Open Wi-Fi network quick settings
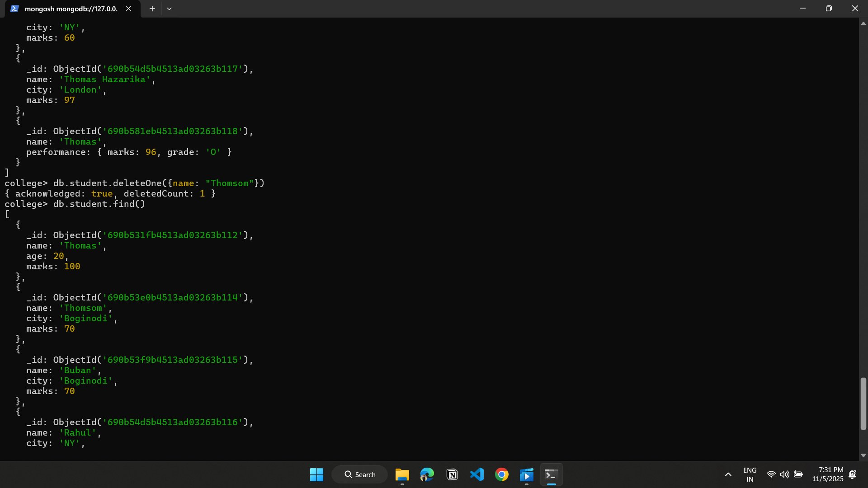The image size is (868, 488). tap(771, 474)
